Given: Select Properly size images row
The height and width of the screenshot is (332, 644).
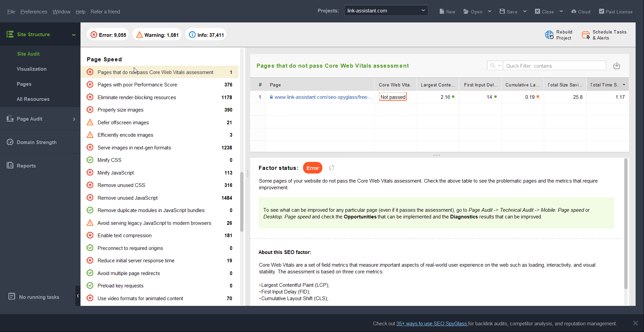Looking at the screenshot, I should point(160,110).
